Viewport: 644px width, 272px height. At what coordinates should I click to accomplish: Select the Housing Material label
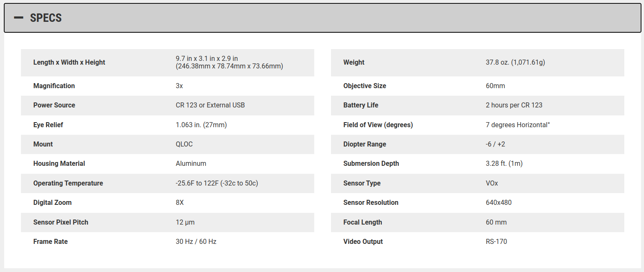coord(59,164)
